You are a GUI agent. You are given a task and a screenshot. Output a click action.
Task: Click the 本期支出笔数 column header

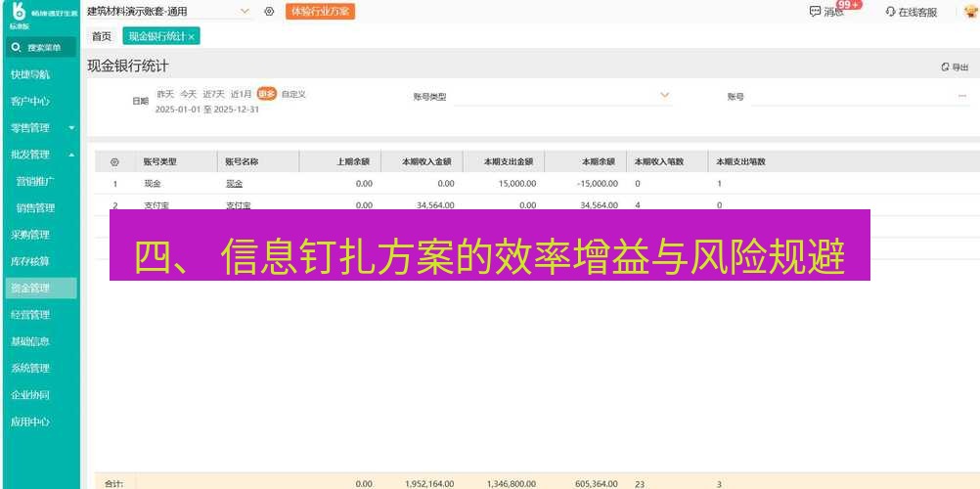pyautogui.click(x=741, y=162)
